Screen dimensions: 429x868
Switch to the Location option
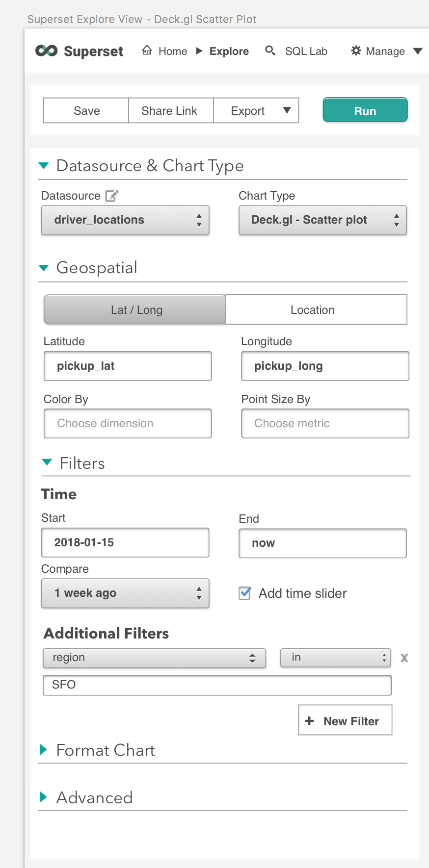[x=313, y=309]
